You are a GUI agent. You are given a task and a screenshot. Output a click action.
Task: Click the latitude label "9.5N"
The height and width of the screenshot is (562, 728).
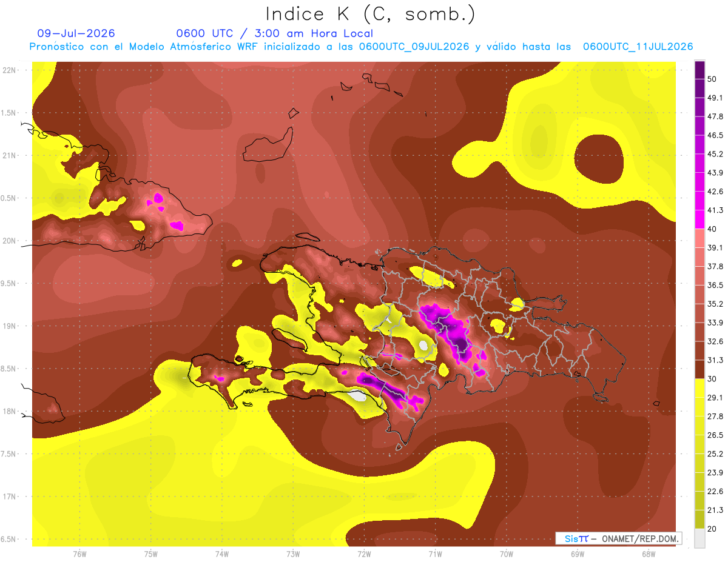9,284
